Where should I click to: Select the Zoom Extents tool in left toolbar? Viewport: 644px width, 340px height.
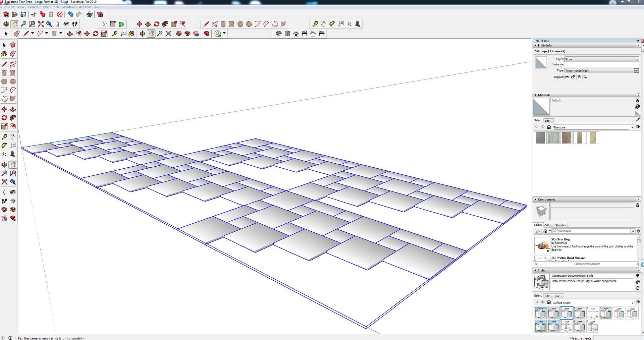pos(4,182)
